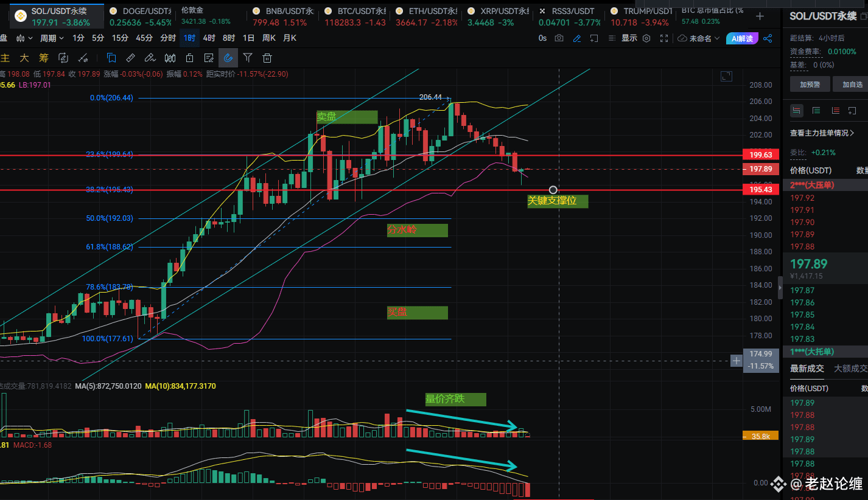Open the TRUMP/USDT tab
The image size is (868, 500).
point(641,16)
